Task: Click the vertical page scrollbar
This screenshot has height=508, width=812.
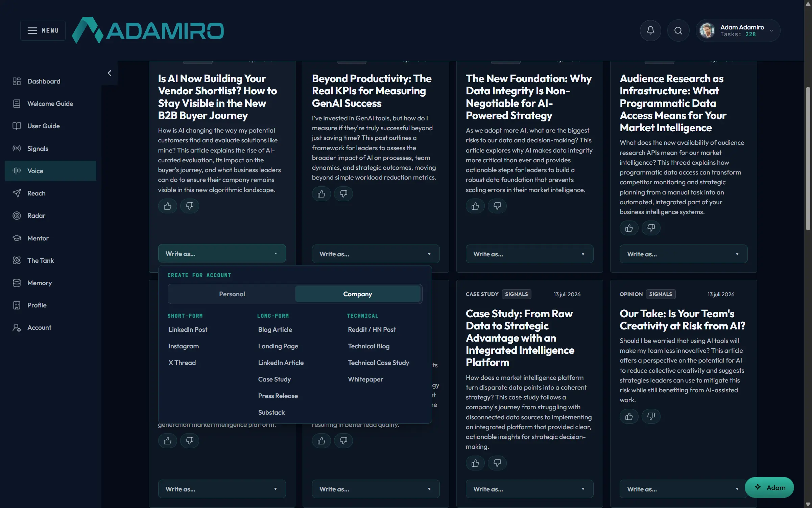Action: click(x=808, y=159)
